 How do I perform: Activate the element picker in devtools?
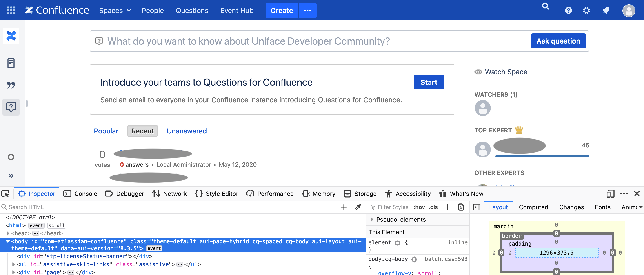(x=5, y=194)
